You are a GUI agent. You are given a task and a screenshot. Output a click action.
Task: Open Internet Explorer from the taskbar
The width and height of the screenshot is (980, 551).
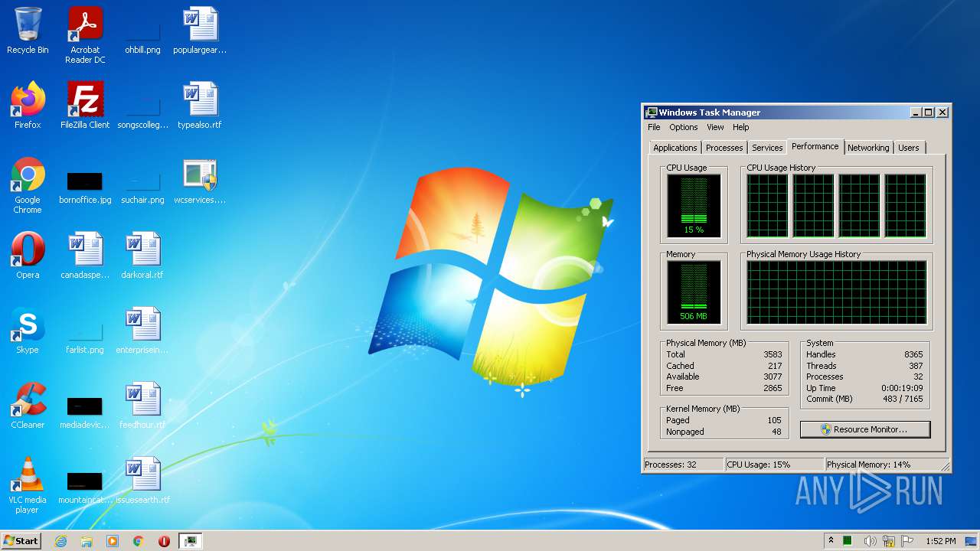click(x=61, y=541)
